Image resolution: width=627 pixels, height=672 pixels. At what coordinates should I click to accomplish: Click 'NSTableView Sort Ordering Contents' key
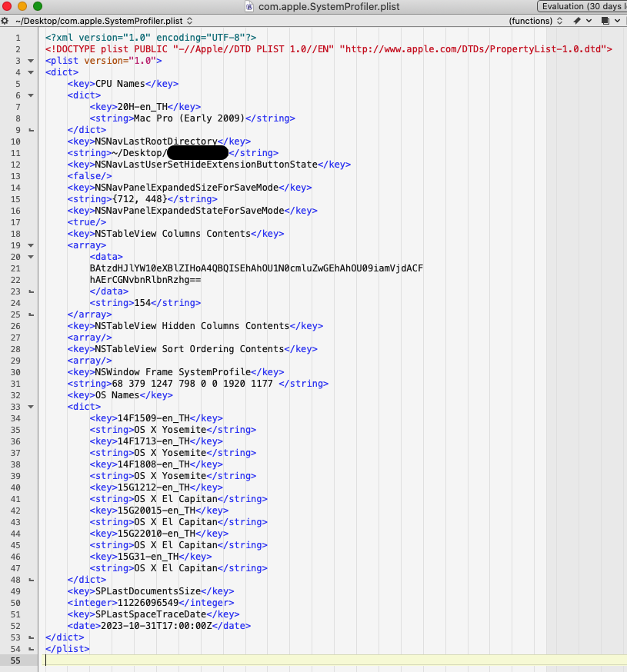click(x=189, y=349)
